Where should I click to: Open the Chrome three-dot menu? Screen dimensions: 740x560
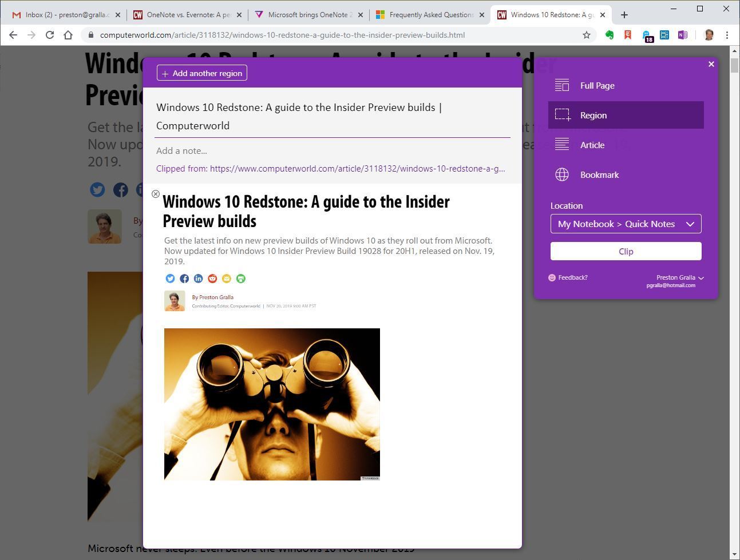(x=727, y=35)
